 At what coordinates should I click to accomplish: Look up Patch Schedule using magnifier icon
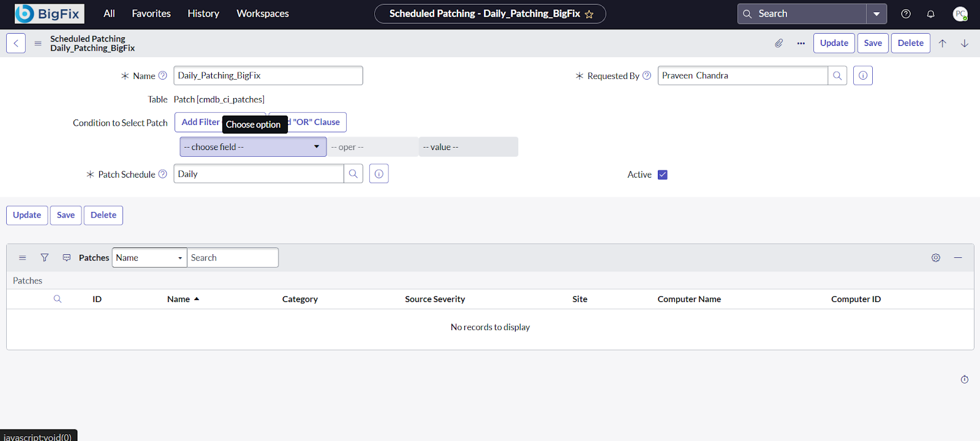353,174
